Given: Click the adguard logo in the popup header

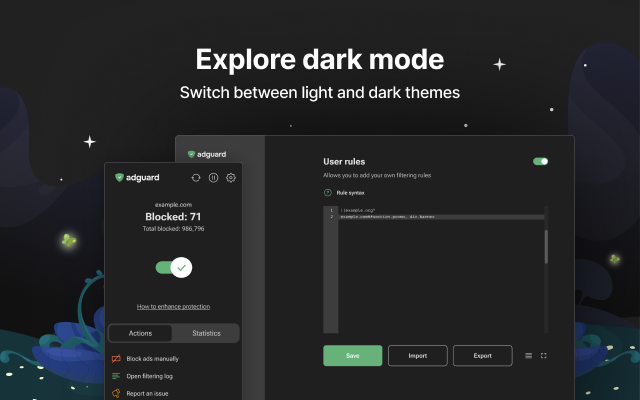Looking at the screenshot, I should point(137,178).
